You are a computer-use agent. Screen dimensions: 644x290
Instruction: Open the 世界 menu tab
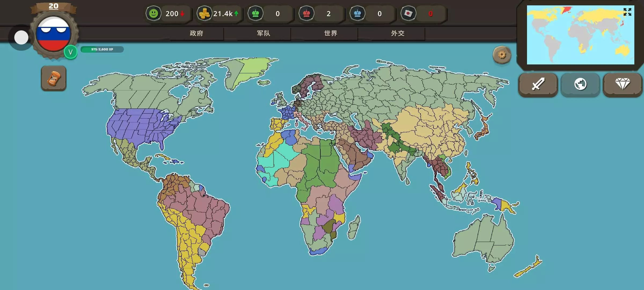(331, 33)
